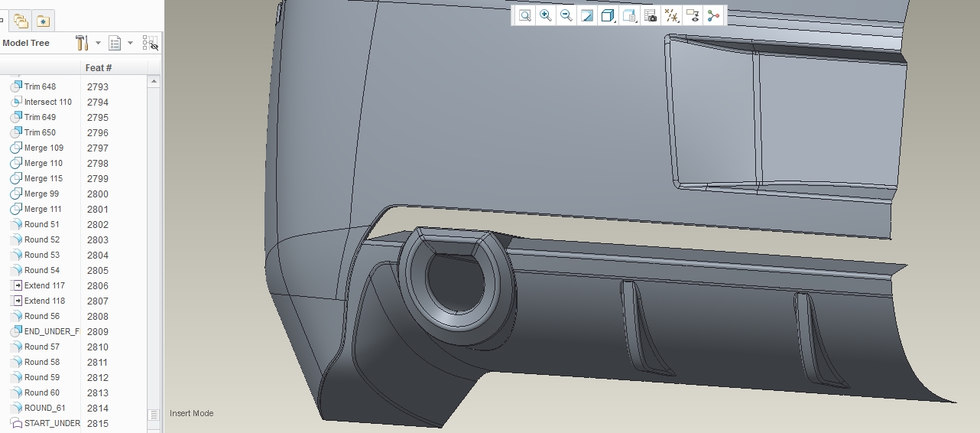Select Round 51 feature
The image size is (980, 433).
click(x=42, y=224)
